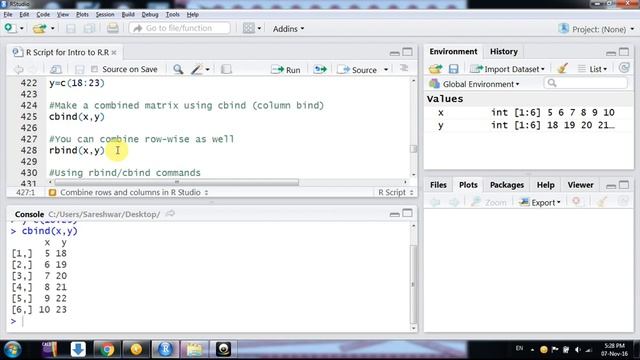Switch to the Viewer tab
Viewport: 640px width, 360px height.
pos(580,185)
